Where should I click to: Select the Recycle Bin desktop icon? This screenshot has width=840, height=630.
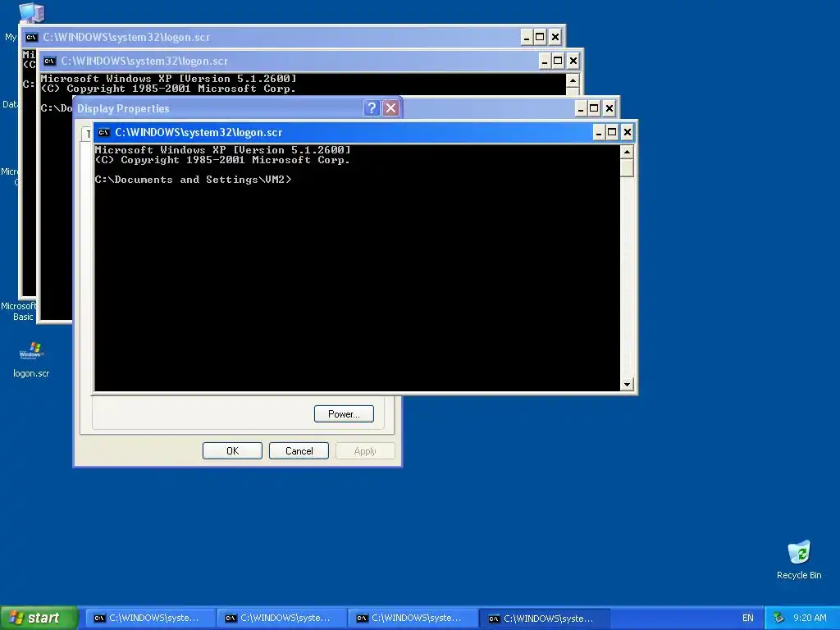point(799,560)
